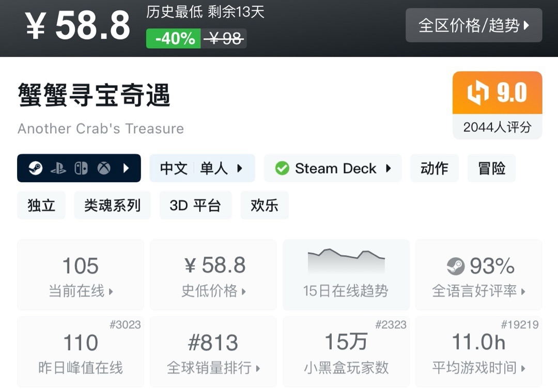Click the Xbox platform icon
The width and height of the screenshot is (558, 392).
(x=104, y=168)
